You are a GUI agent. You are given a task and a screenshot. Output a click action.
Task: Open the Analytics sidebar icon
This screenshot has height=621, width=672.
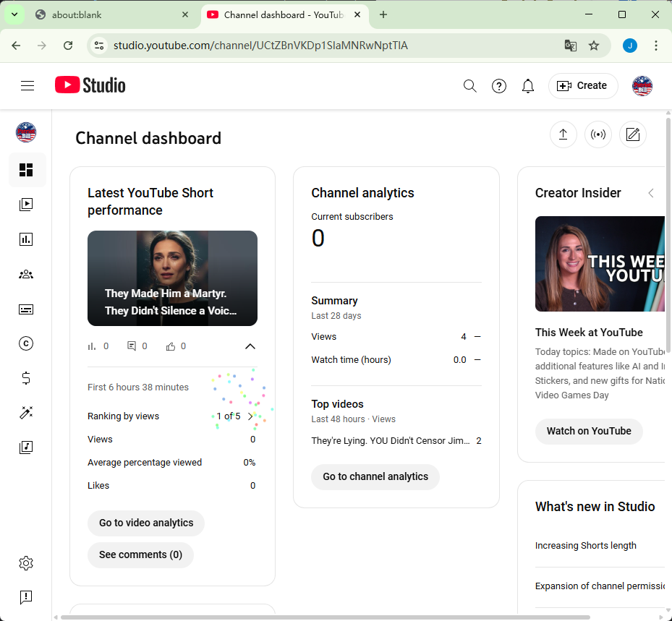pyautogui.click(x=26, y=239)
